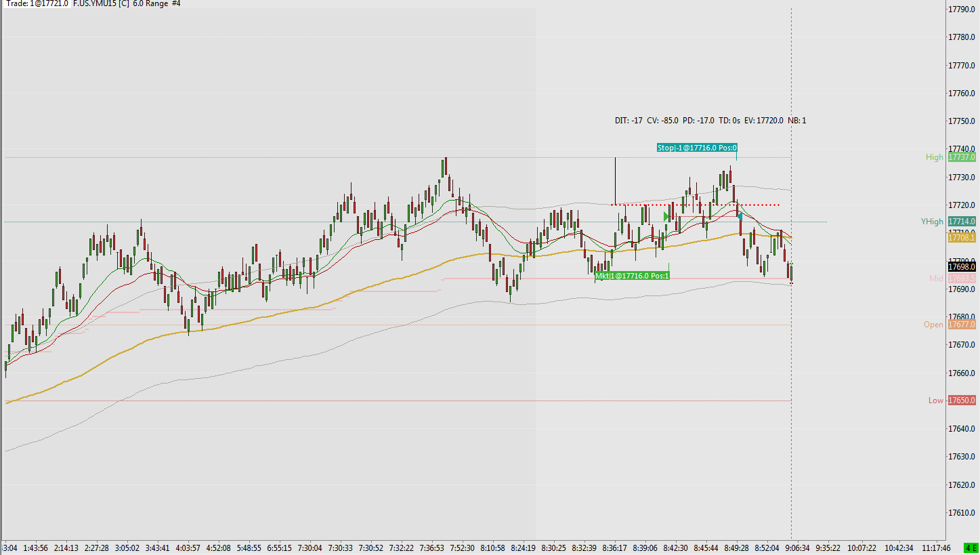Click the 17730.0 price scale label

tap(962, 177)
